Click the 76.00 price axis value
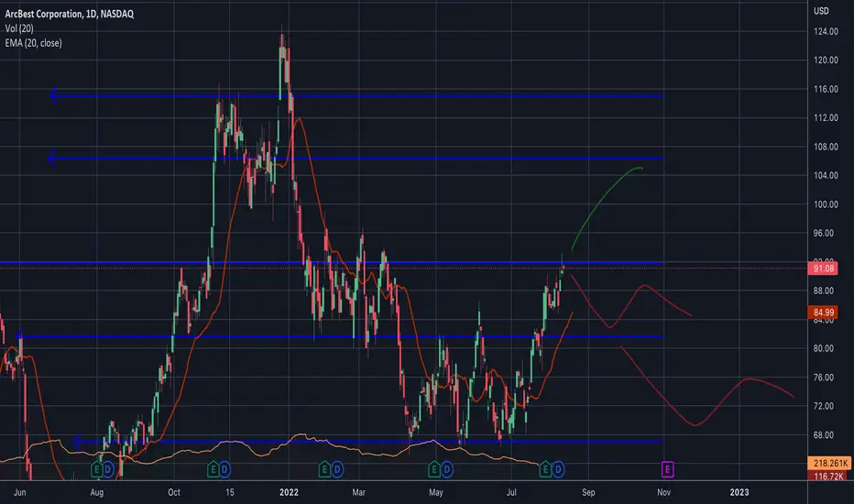Screen dimensions: 854x504 click(824, 377)
